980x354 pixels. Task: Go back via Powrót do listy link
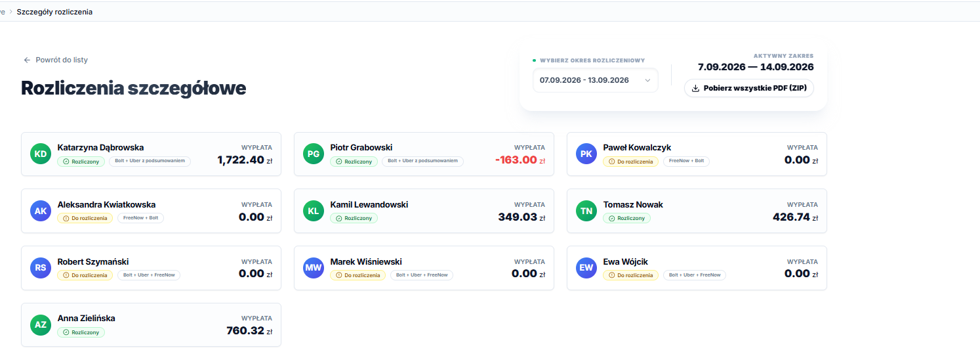coord(56,60)
